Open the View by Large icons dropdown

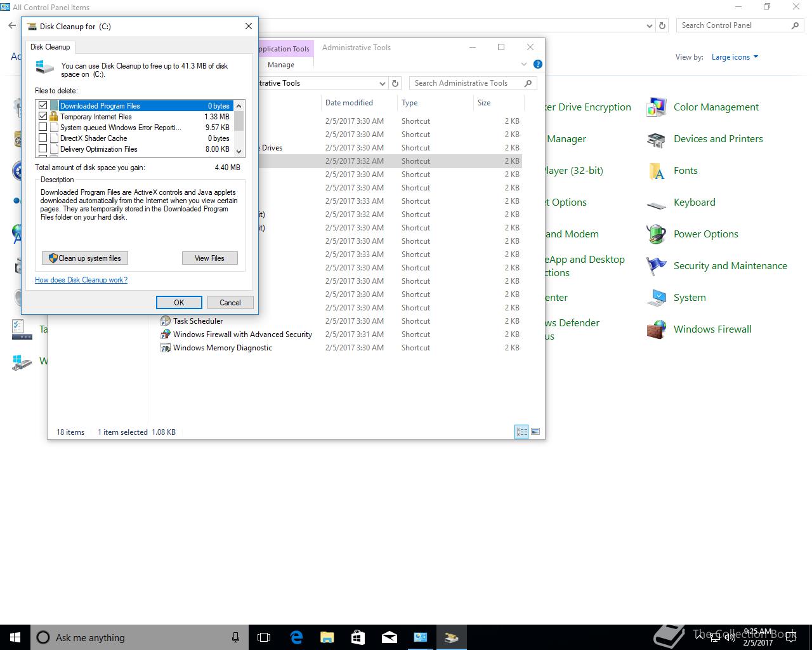point(735,57)
